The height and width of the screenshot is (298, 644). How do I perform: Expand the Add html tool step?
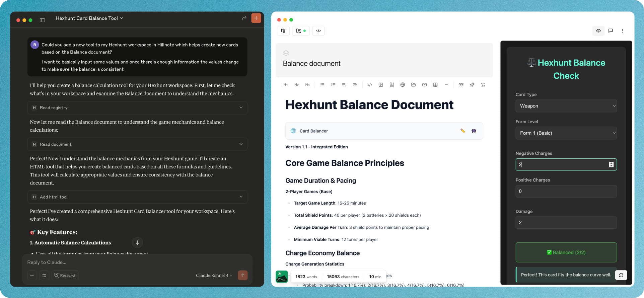137,197
